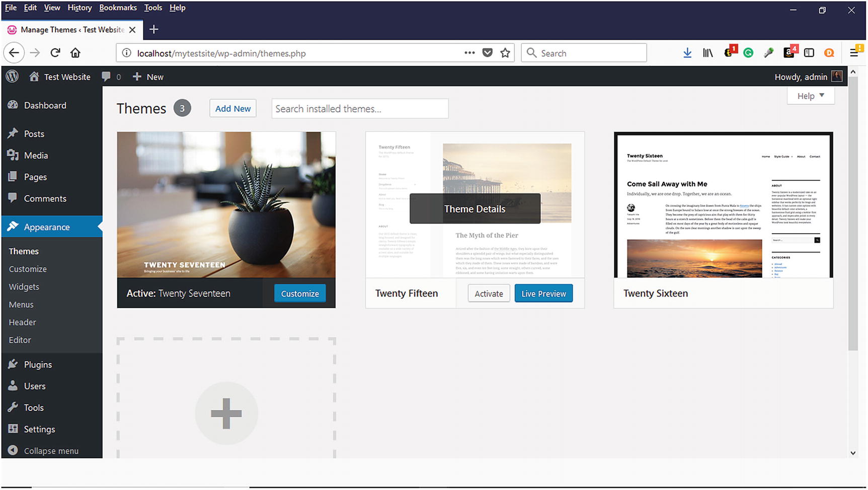This screenshot has height=490, width=868.
Task: Toggle the browser sidebar icon
Action: coord(809,53)
